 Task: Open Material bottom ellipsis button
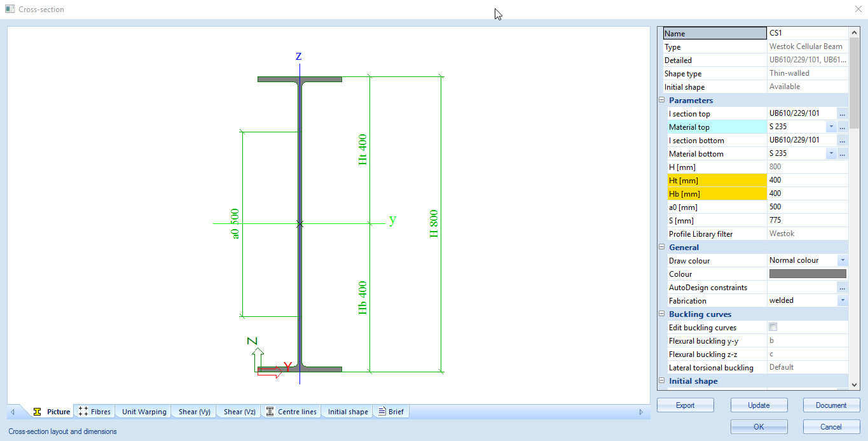tap(842, 154)
